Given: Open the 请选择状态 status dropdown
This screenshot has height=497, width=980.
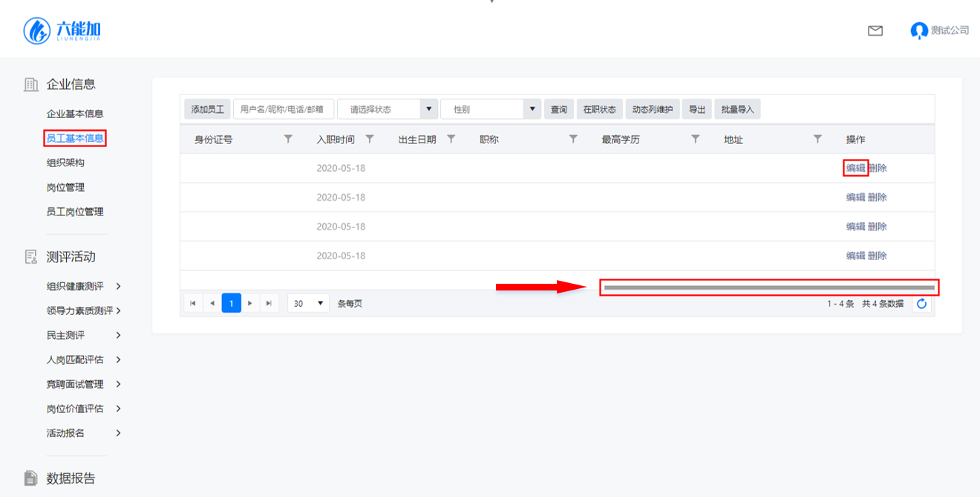Looking at the screenshot, I should point(387,109).
